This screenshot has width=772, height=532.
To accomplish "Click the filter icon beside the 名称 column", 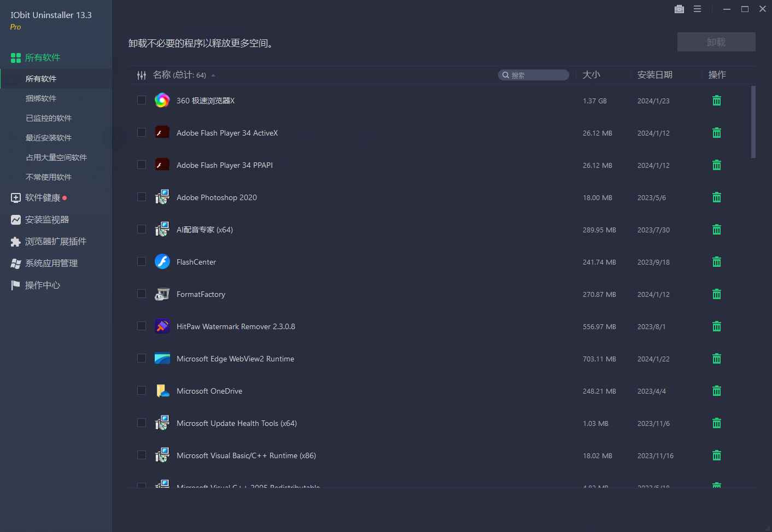I will pos(141,75).
